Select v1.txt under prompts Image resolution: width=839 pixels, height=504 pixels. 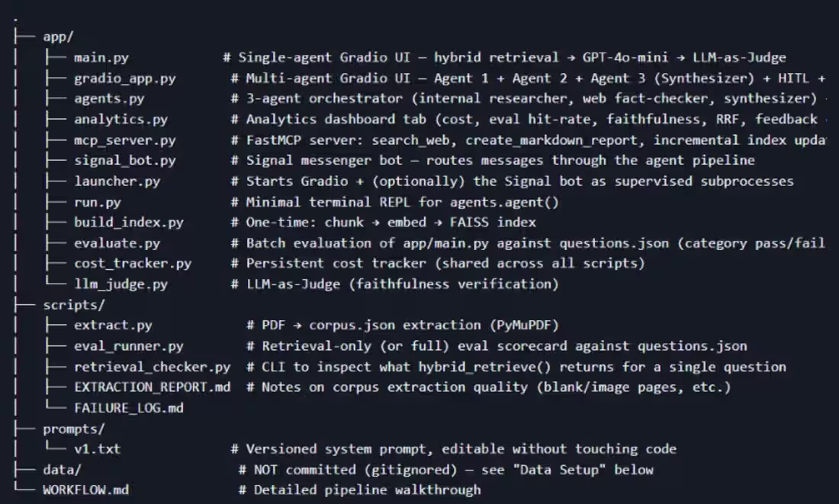98,449
